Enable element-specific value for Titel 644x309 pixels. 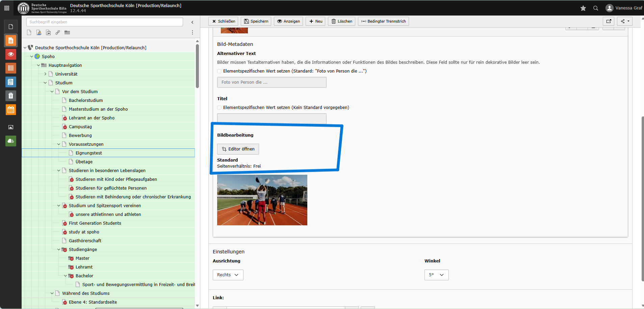(x=220, y=108)
